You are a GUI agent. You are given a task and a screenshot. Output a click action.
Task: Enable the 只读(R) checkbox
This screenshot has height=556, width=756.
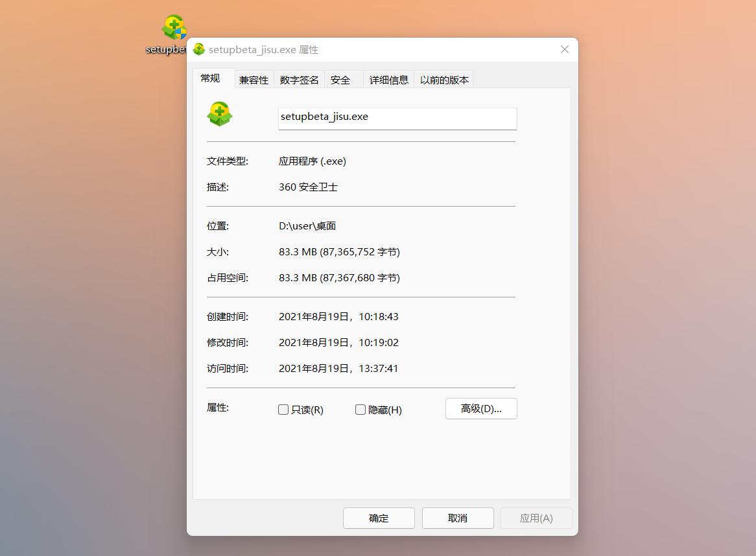coord(283,409)
